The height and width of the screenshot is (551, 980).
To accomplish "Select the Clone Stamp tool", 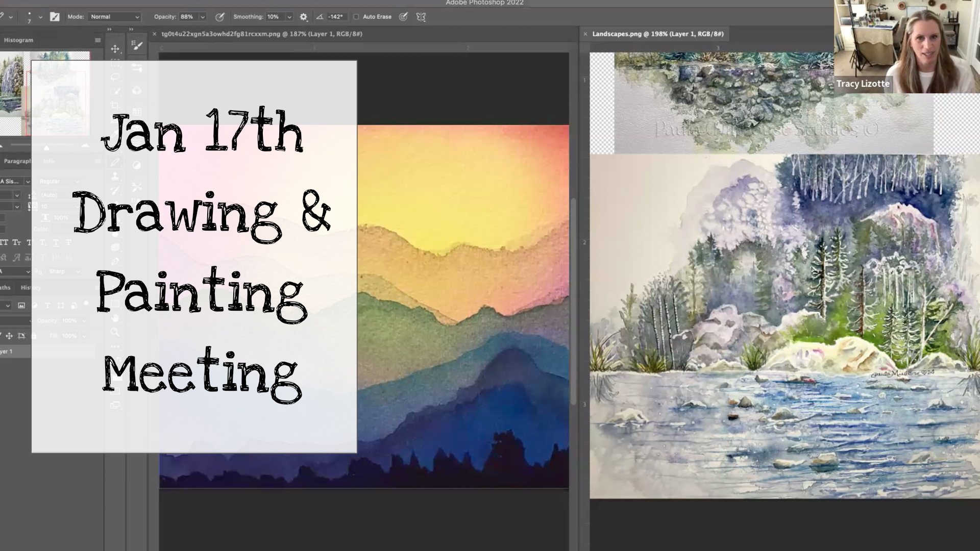I will [115, 176].
